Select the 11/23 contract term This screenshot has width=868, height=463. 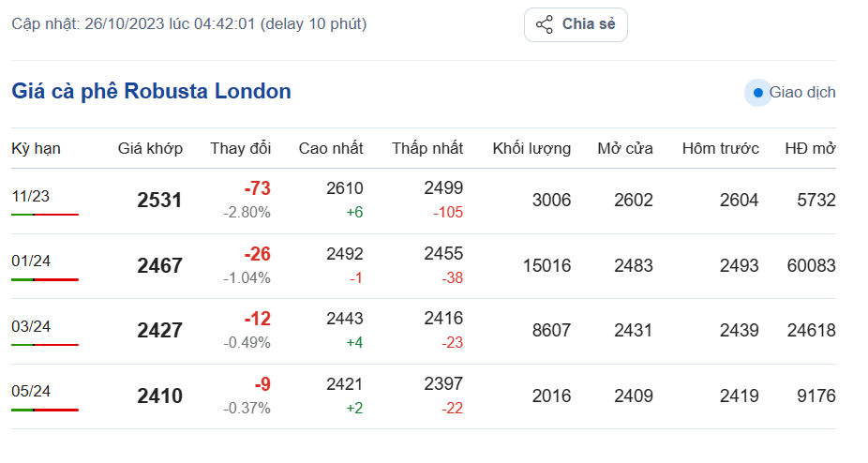coord(31,196)
